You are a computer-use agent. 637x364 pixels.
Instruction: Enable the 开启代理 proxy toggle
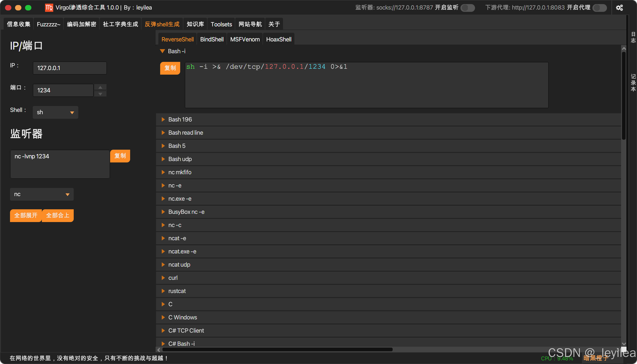point(599,8)
